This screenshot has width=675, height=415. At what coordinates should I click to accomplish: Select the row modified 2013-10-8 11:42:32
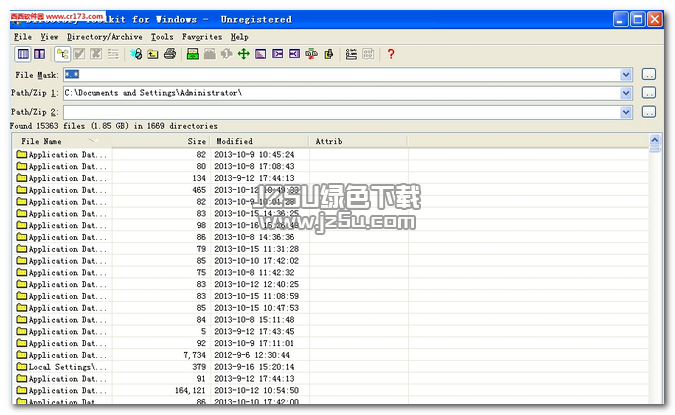point(331,273)
